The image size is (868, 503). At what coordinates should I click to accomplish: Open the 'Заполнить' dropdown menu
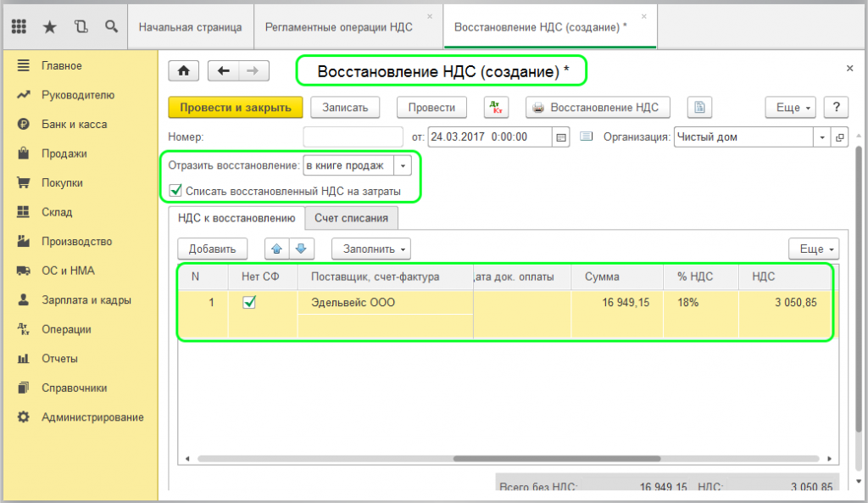(x=371, y=249)
